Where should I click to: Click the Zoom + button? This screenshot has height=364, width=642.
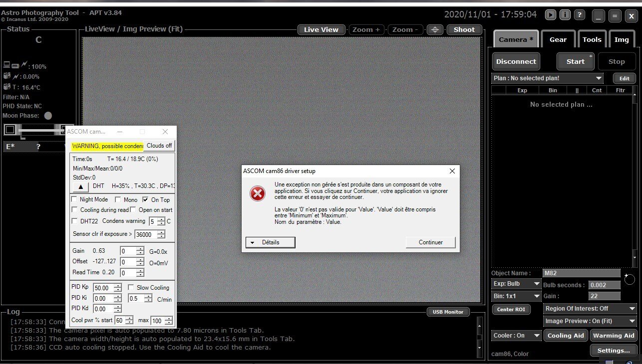pyautogui.click(x=366, y=29)
